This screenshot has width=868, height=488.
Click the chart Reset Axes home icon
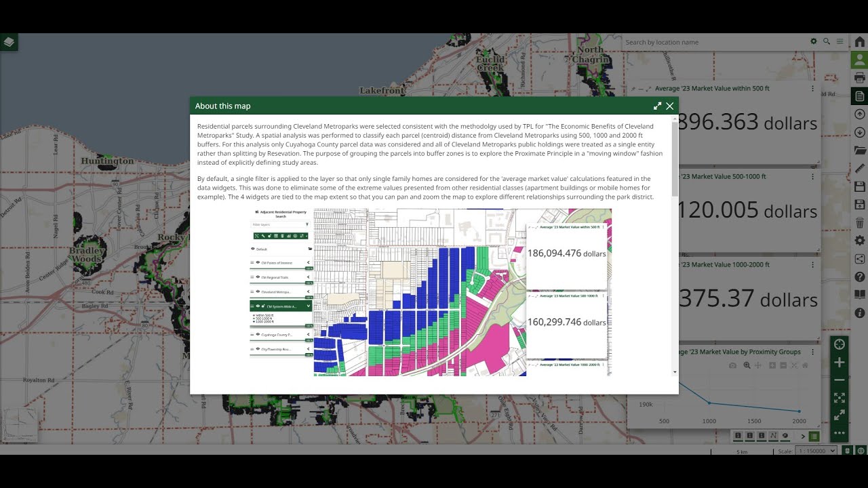pyautogui.click(x=805, y=365)
